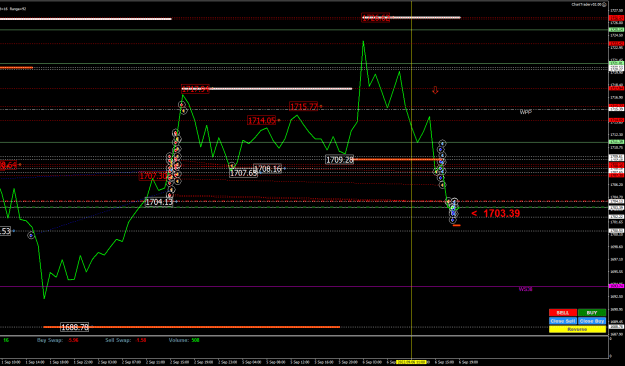Select the red down arrow signal marker

[435, 91]
